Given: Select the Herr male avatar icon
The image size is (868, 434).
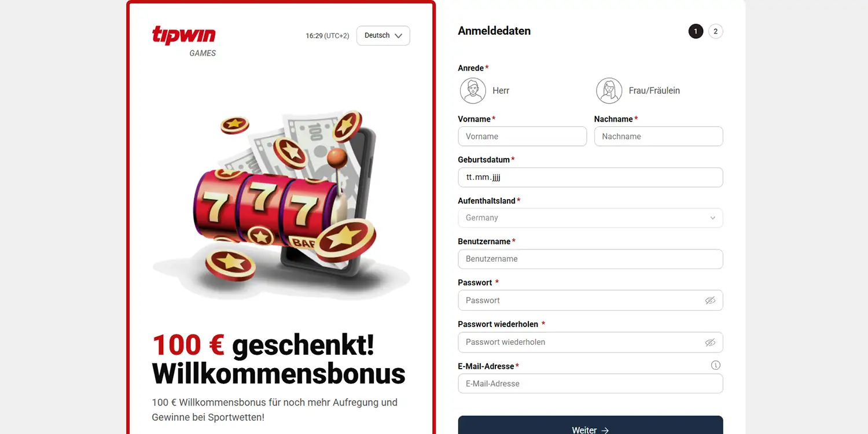Looking at the screenshot, I should pyautogui.click(x=473, y=91).
